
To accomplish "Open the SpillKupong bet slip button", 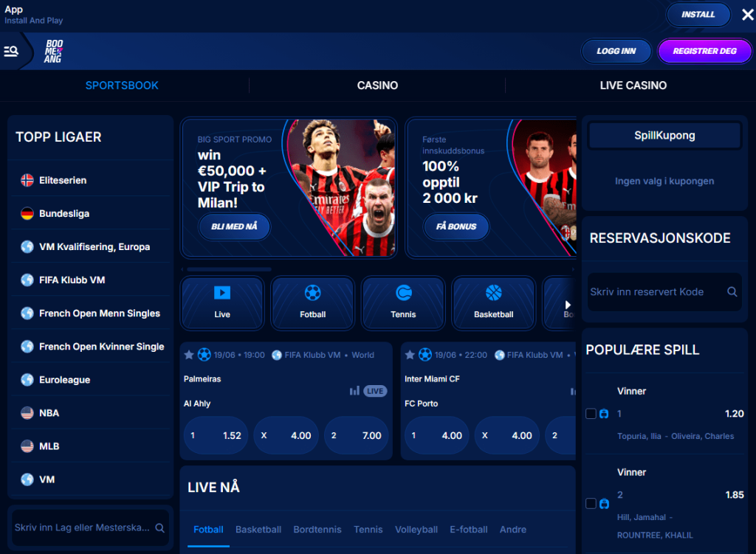I will click(664, 136).
